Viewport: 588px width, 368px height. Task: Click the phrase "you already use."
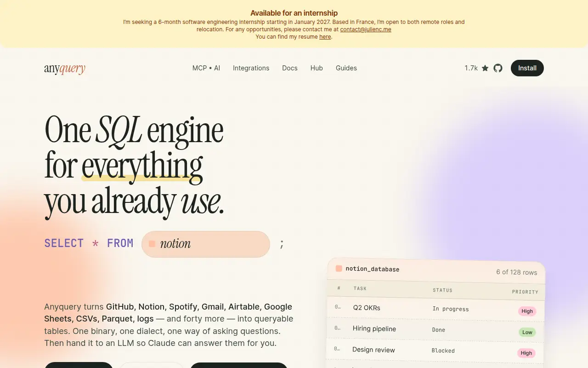coord(134,201)
